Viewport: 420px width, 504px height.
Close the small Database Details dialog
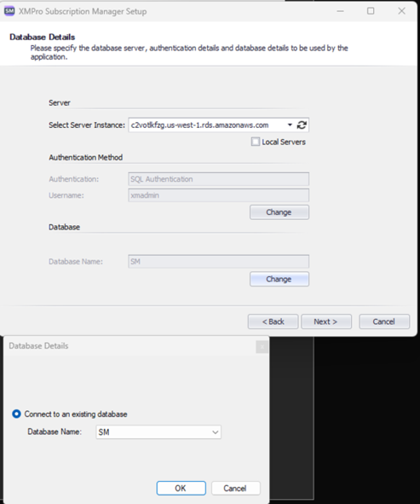pyautogui.click(x=262, y=347)
